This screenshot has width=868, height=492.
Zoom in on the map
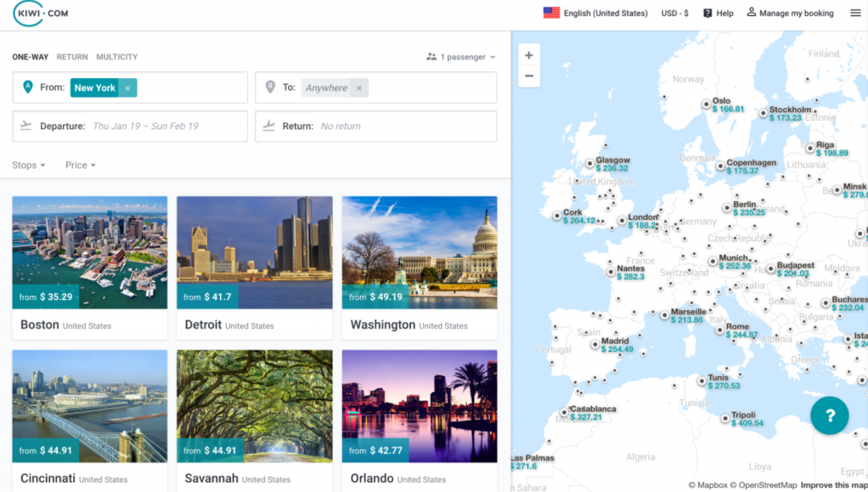point(529,55)
